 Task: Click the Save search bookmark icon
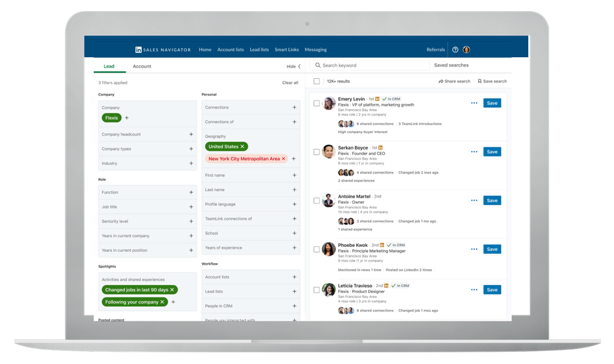pos(480,81)
